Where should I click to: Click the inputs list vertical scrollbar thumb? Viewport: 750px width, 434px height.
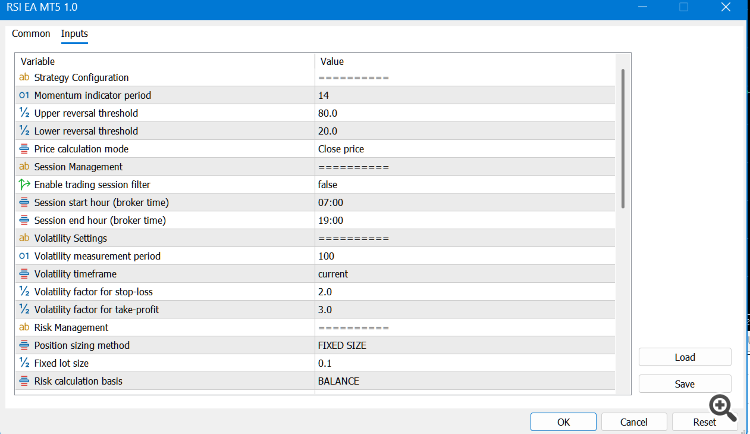(623, 139)
